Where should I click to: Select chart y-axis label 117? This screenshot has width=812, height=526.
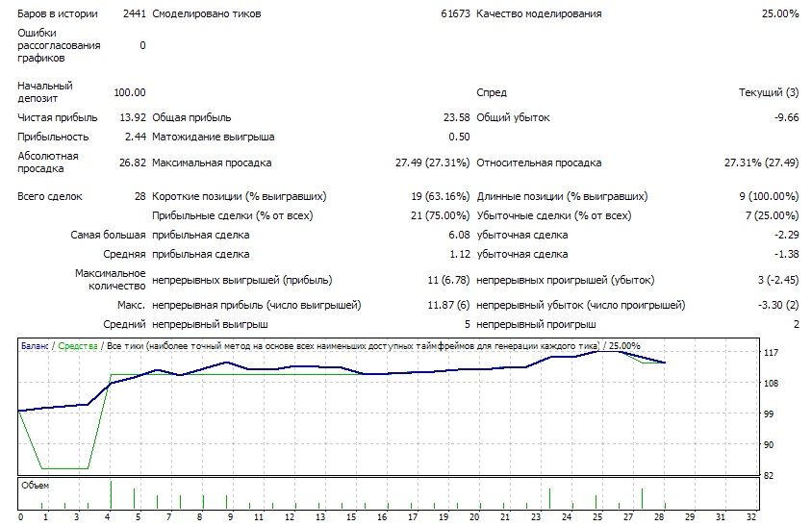tap(771, 353)
